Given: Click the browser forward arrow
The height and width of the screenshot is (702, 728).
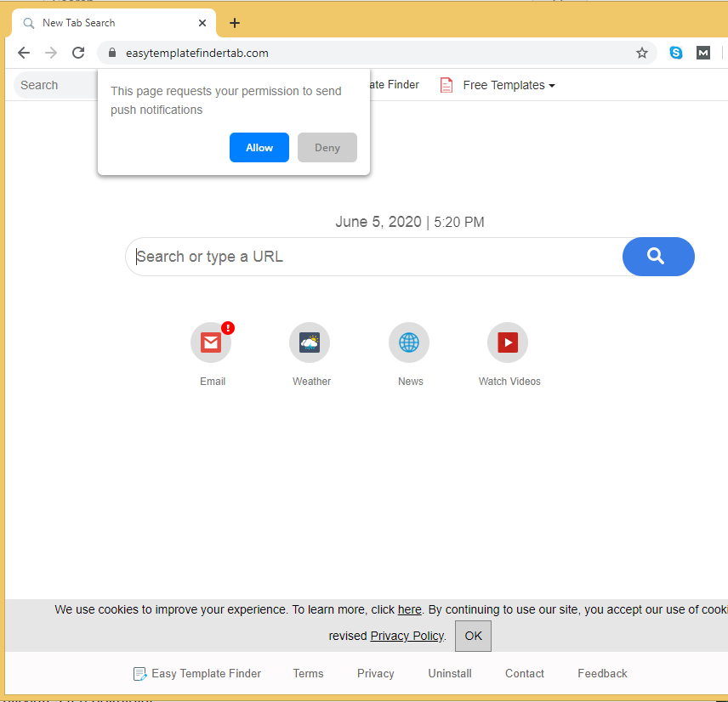Looking at the screenshot, I should [x=51, y=53].
